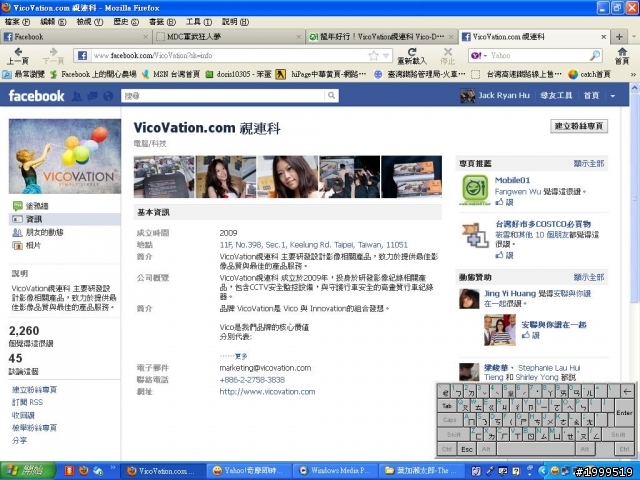Click the photos icon in left sidebar
The height and width of the screenshot is (480, 640).
click(17, 245)
